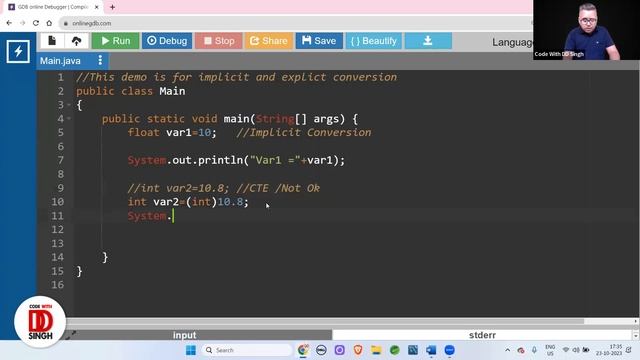The width and height of the screenshot is (640, 360).
Task: Click 'System.' on line 11
Action: click(150, 216)
